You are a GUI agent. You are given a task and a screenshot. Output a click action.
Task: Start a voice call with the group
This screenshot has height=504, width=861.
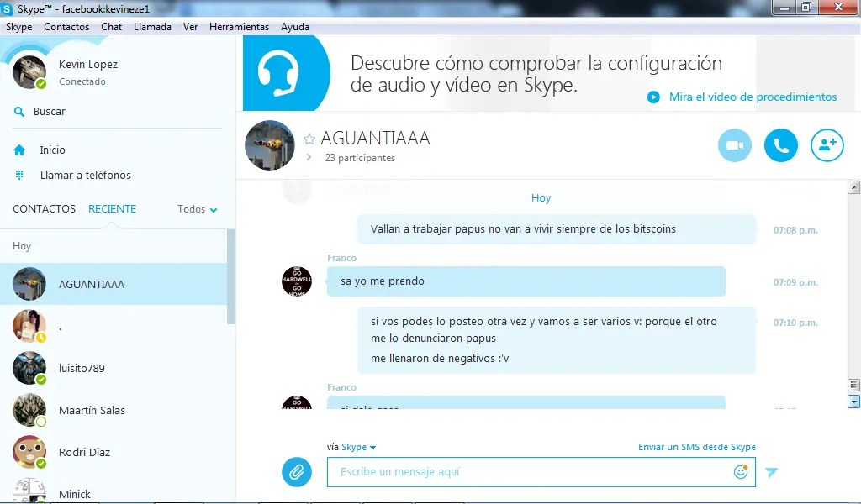point(781,145)
